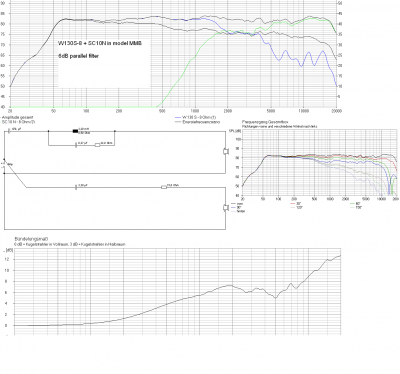Viewport: 400px width, 374px height.
Task: Click the Kugelstrahler description line under Bündelungsmaß
Action: [x=70, y=244]
